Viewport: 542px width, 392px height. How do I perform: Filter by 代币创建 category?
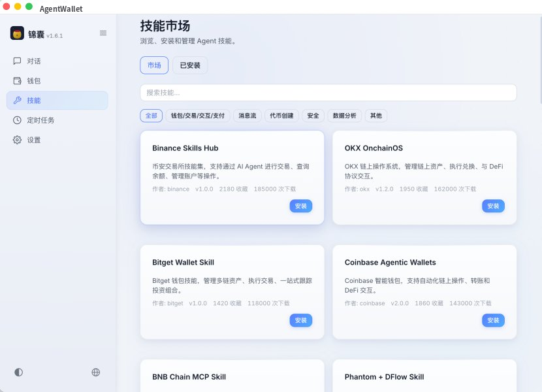(x=281, y=116)
